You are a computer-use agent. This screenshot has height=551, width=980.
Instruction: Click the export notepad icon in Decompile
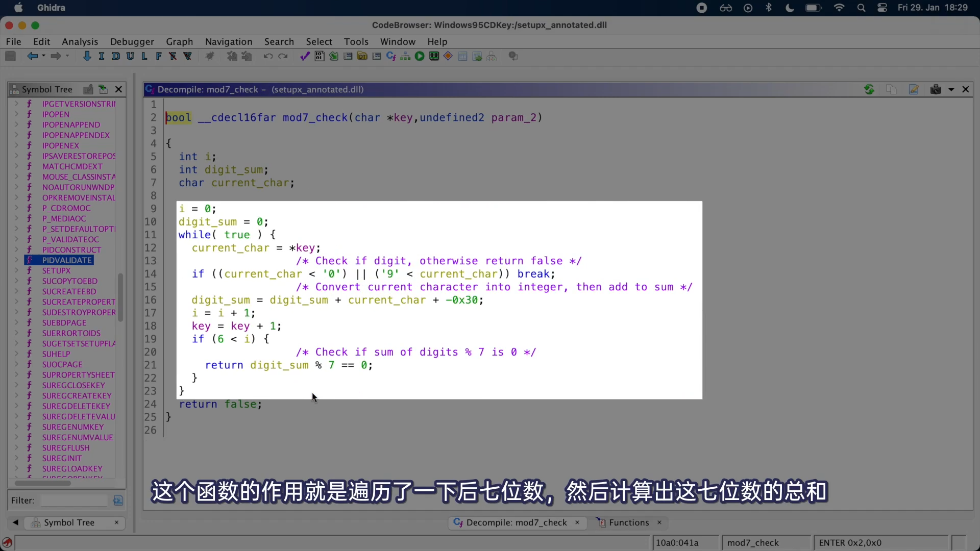914,89
